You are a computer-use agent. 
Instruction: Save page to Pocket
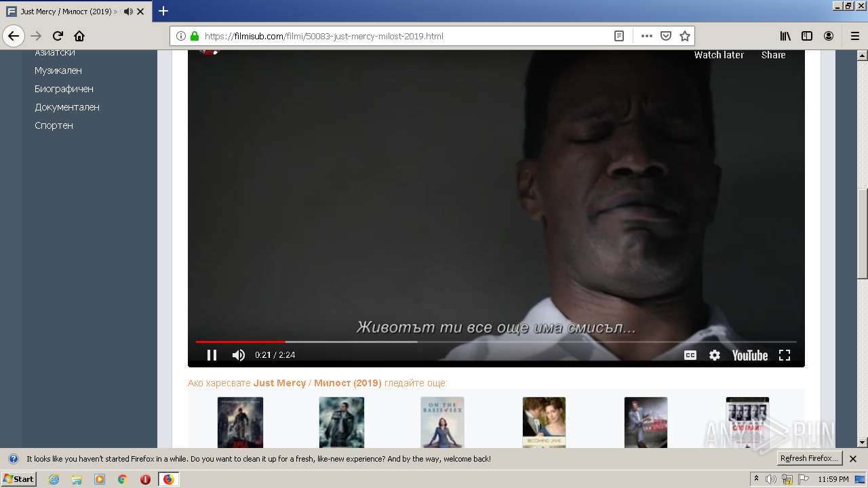point(666,36)
